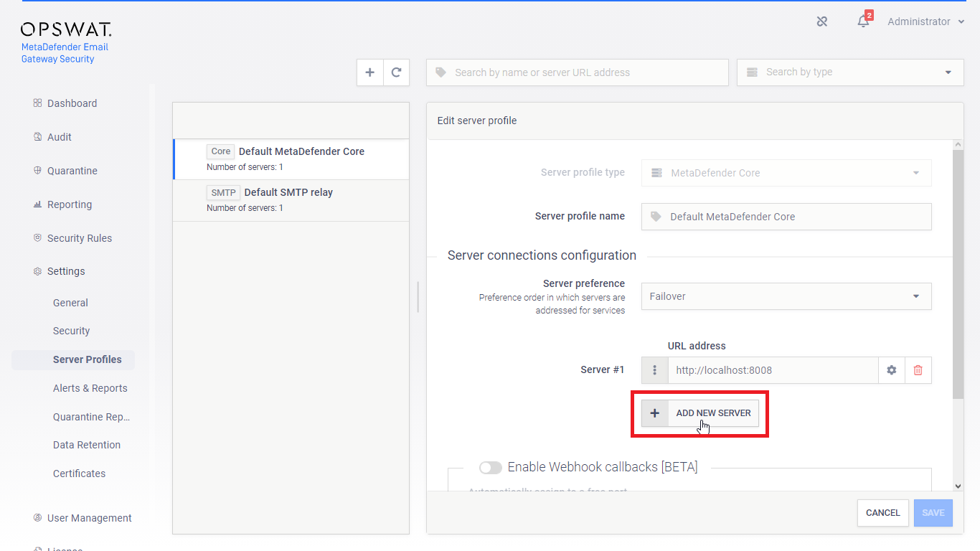Click the search by name or URL field

[x=578, y=72]
